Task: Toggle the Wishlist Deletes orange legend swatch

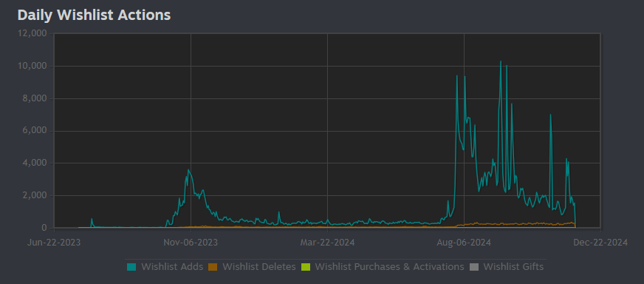Action: click(213, 267)
